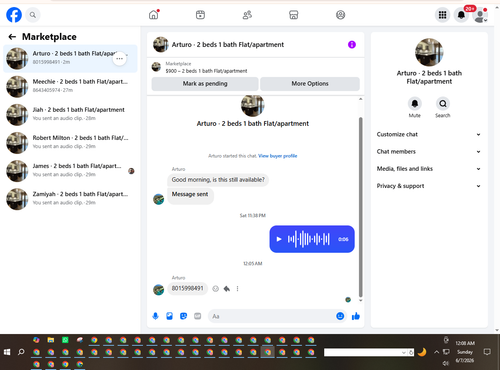500x370 pixels.
Task: Open the Groups profile-circle tab
Action: click(340, 15)
